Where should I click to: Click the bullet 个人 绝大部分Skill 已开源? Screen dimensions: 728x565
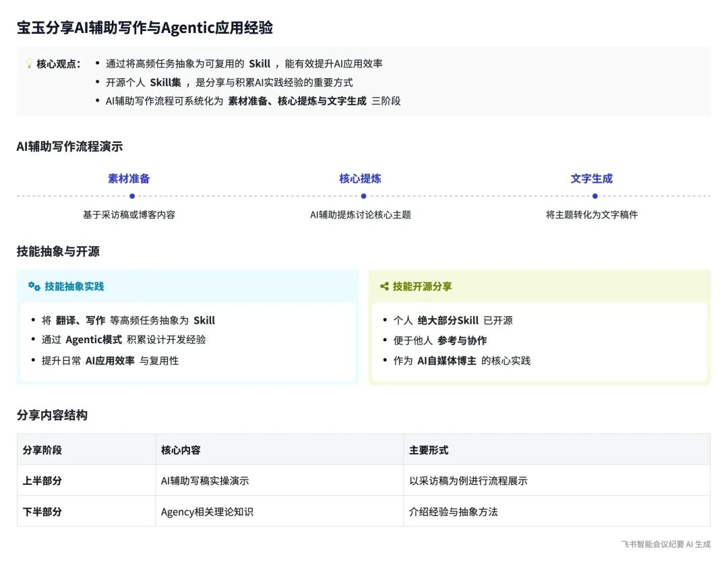(x=453, y=320)
